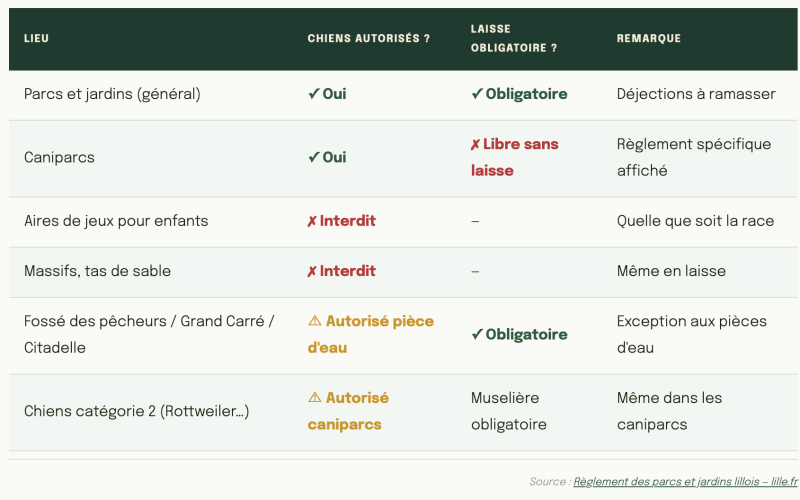This screenshot has width=800, height=500.
Task: Click the REMARQUE column header
Action: pos(648,38)
